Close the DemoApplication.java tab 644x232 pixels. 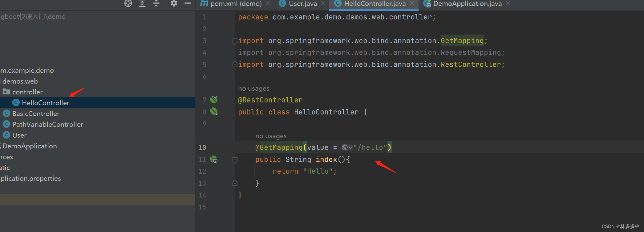click(x=508, y=3)
